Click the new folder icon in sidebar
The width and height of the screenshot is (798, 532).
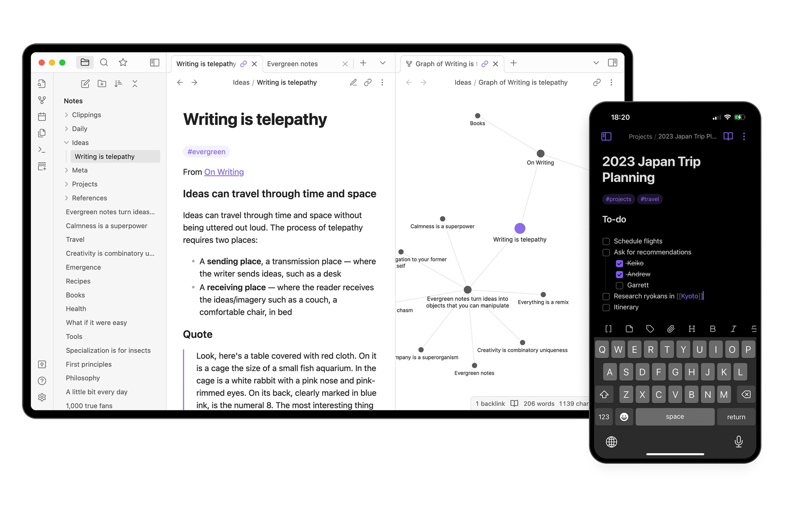point(103,83)
